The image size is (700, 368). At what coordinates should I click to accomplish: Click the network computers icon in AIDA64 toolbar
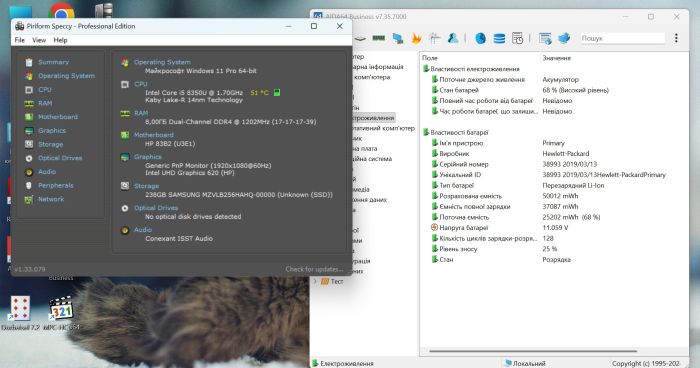(x=398, y=38)
